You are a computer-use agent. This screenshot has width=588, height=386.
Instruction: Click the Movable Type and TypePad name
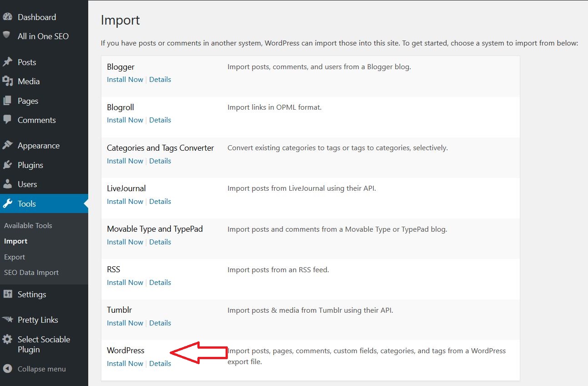155,229
